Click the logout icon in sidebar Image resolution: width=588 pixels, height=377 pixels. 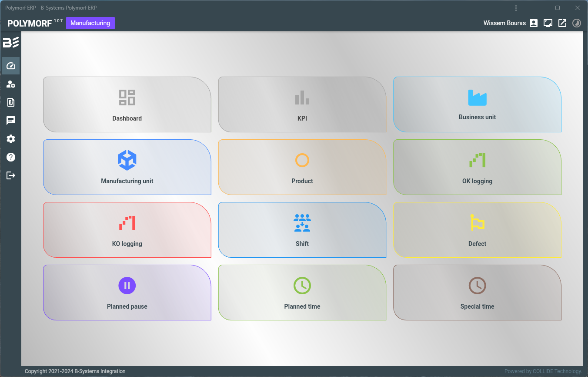coord(11,175)
